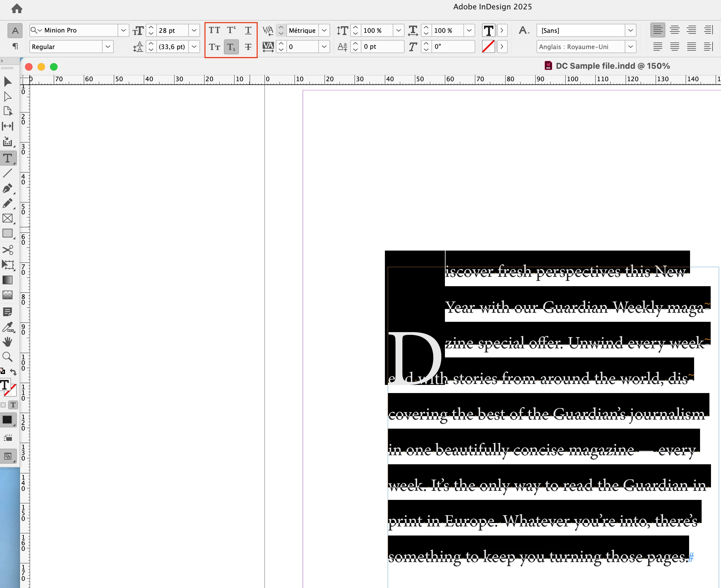Screen dimensions: 721x588
Task: Expand the Regular font style dropdown
Action: click(x=108, y=47)
